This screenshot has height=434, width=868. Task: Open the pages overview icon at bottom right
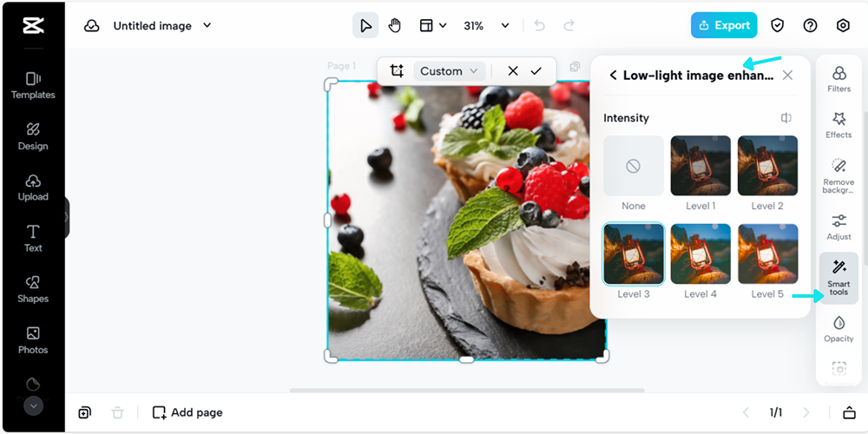[x=849, y=412]
